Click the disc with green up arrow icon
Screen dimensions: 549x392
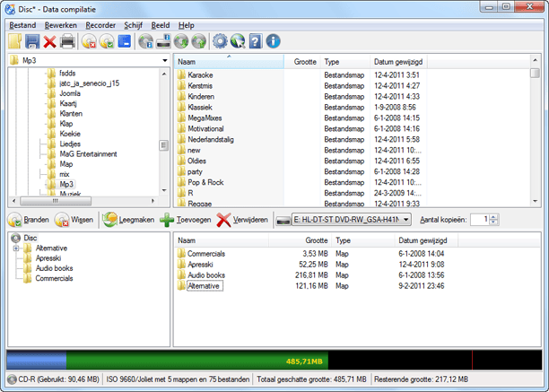pos(199,41)
